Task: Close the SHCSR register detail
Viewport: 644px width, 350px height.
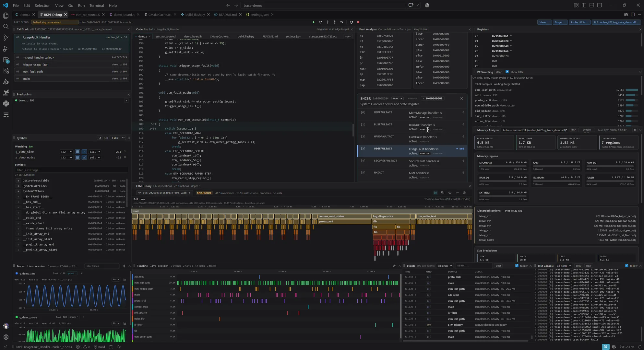Action: click(461, 99)
